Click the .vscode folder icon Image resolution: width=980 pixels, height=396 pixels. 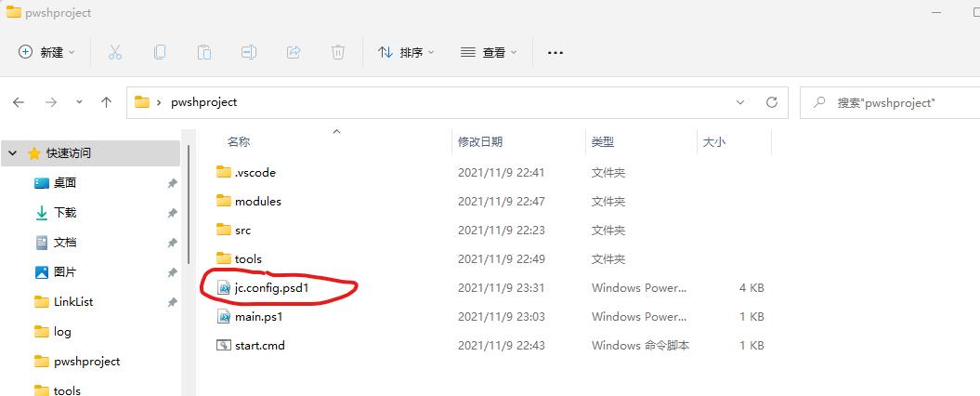point(223,171)
